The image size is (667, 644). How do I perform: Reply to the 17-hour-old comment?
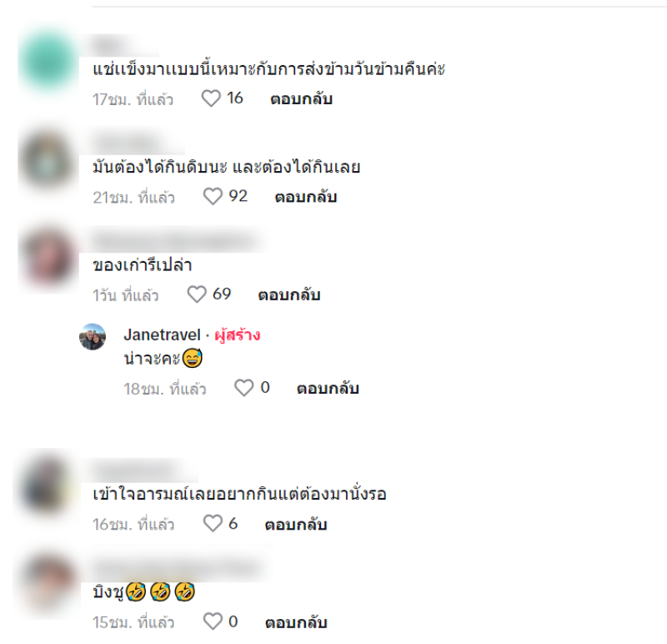[302, 98]
